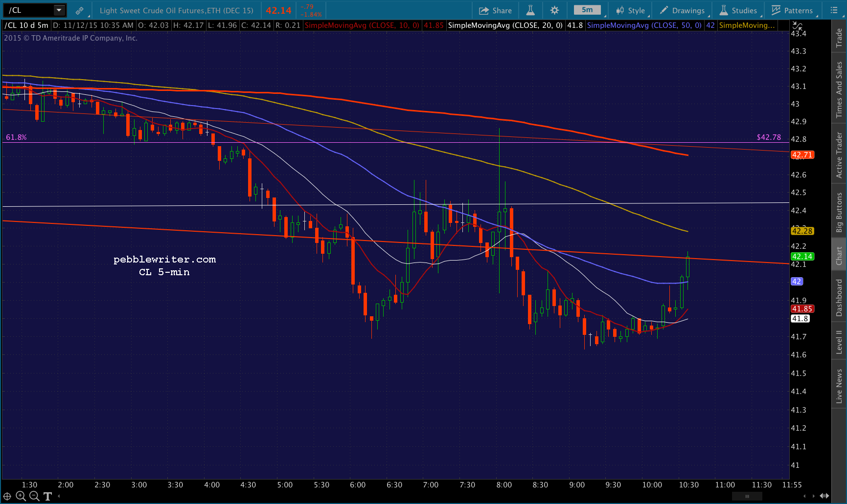847x504 pixels.
Task: Open the 5m timeframe selector
Action: (587, 10)
